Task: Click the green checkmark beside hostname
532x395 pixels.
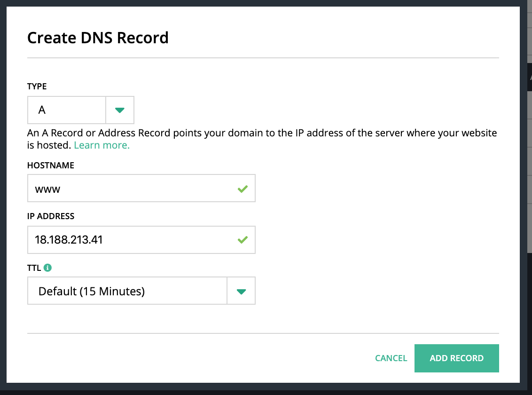Action: [x=243, y=189]
